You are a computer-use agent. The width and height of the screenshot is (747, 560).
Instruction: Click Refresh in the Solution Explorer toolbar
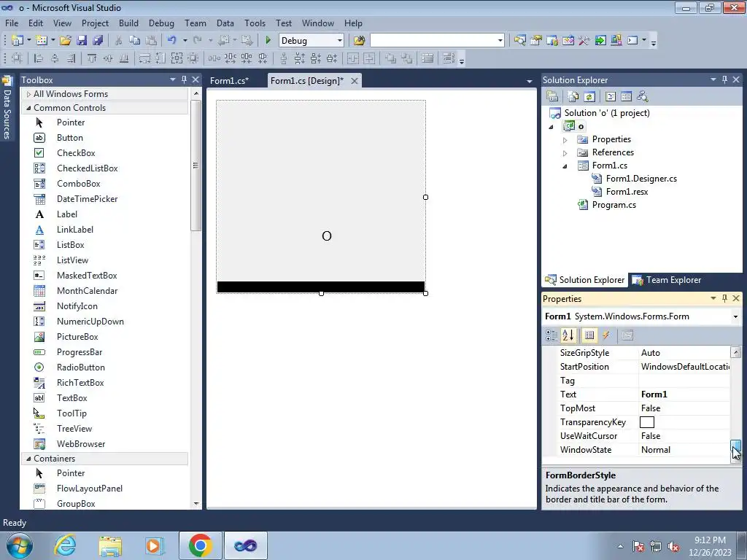point(589,97)
